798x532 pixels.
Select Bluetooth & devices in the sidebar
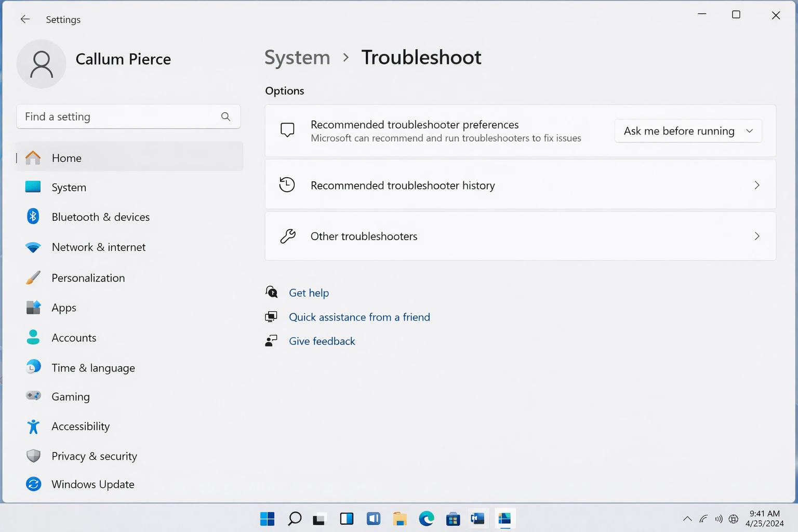[100, 217]
